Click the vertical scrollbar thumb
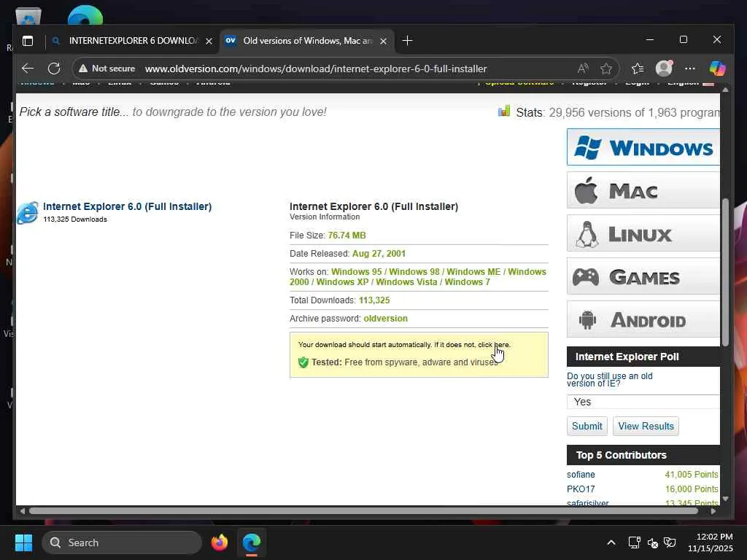 click(x=726, y=272)
